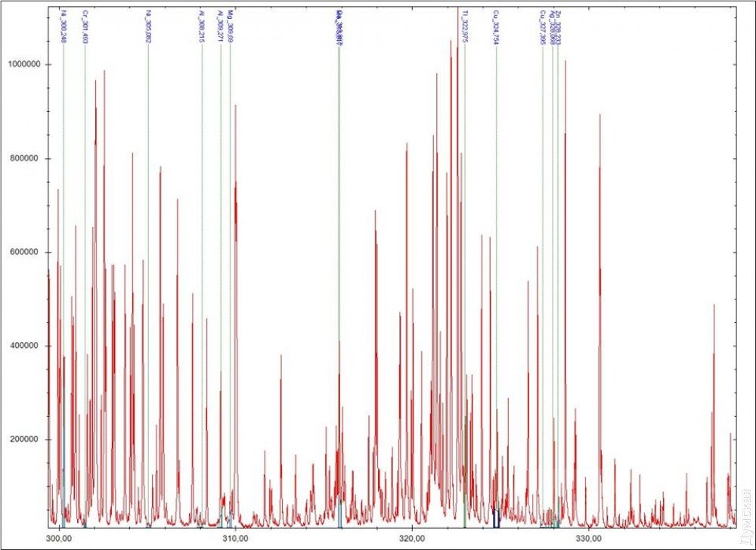756x550 pixels.
Task: Select the Cu_324,754 marker label
Action: tap(496, 28)
